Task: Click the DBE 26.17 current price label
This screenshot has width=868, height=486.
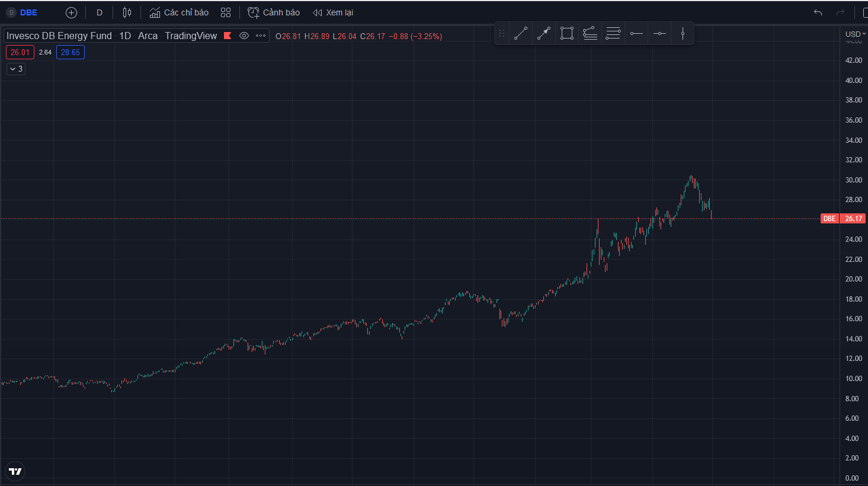Action: pyautogui.click(x=843, y=219)
